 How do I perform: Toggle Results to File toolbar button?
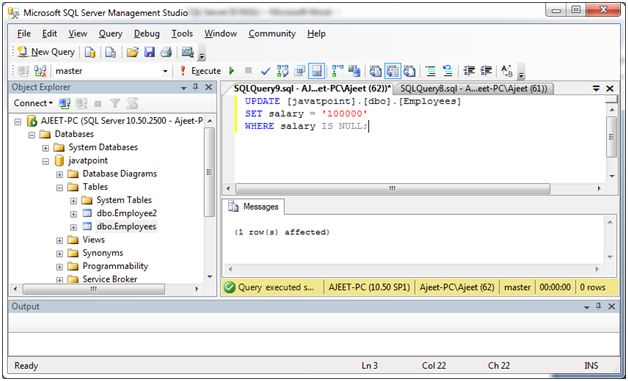click(x=409, y=71)
